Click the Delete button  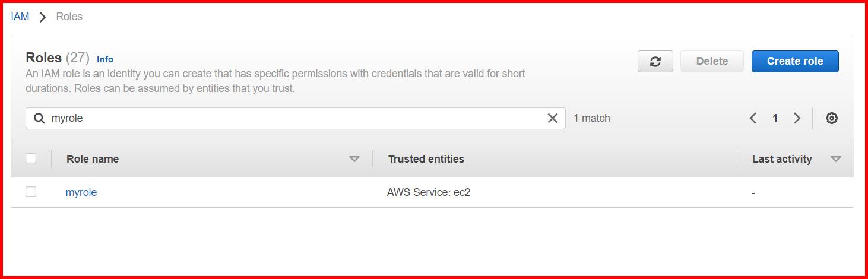click(x=712, y=61)
